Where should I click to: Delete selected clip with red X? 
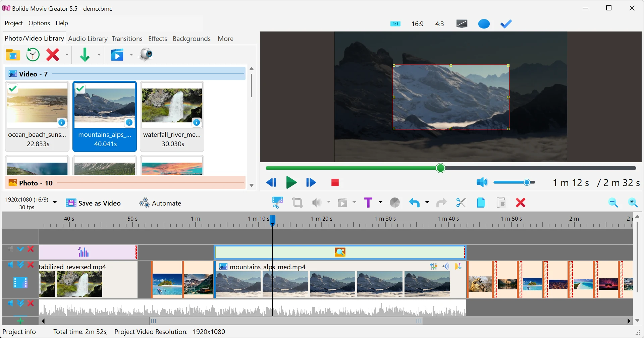(x=521, y=203)
